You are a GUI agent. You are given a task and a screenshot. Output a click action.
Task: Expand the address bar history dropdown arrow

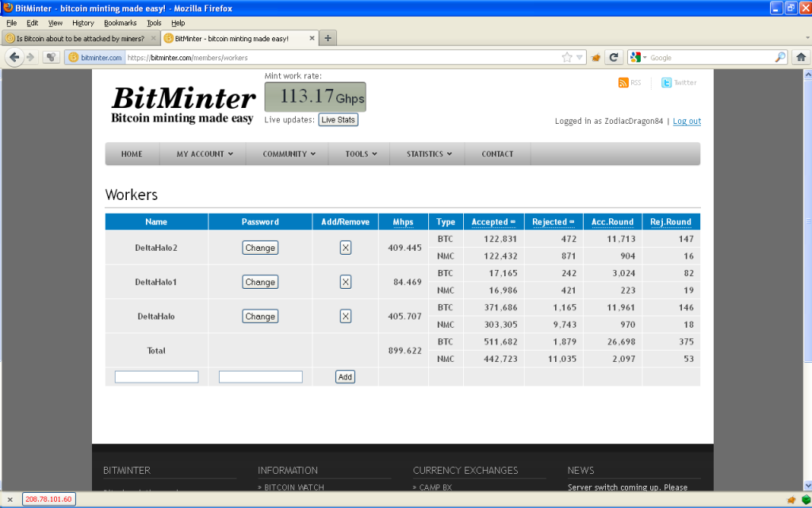580,57
